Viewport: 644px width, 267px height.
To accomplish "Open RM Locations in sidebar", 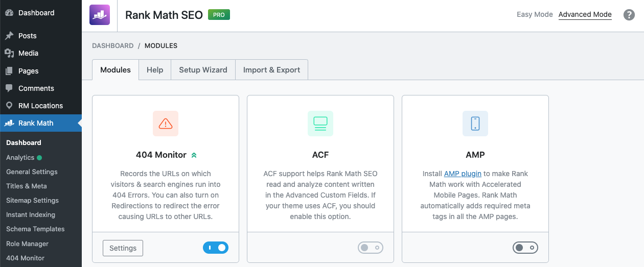I will (40, 106).
